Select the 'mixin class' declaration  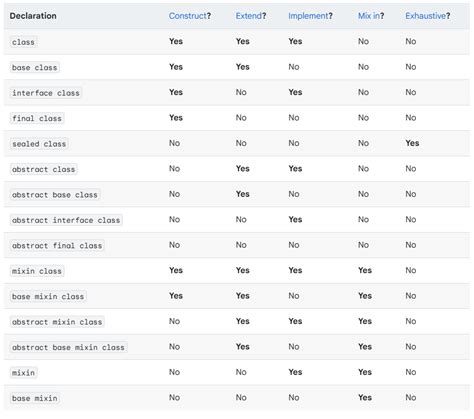37,271
